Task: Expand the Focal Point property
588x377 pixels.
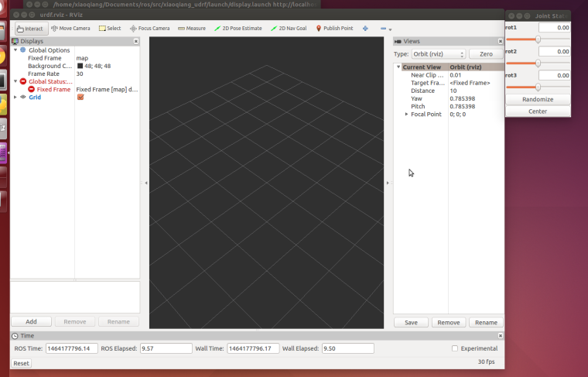Action: (406, 114)
